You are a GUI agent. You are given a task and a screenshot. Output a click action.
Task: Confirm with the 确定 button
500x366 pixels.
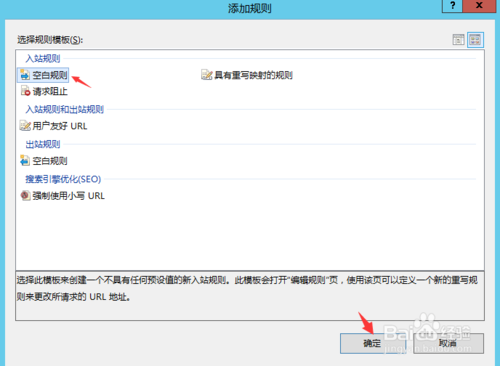click(373, 343)
